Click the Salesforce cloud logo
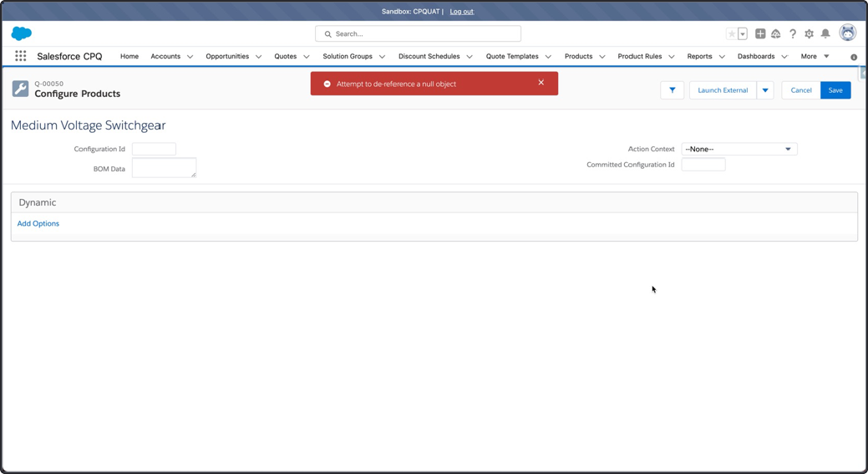 tap(22, 33)
